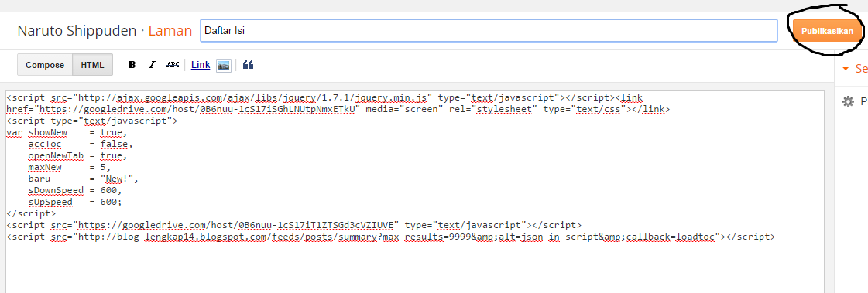Click the "accToc = false," line
Screen dimensions: 868x293
tap(81, 145)
